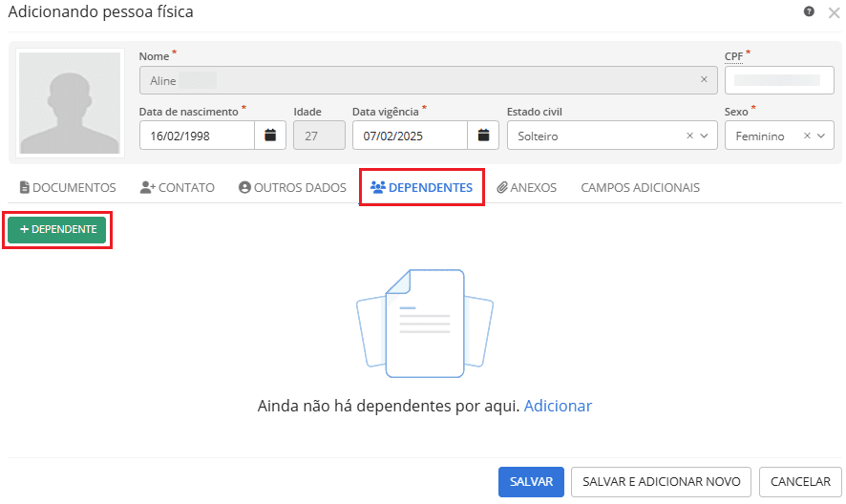Viewport: 846px width, 504px height.
Task: Click the Idade field showing 27
Action: coord(320,136)
